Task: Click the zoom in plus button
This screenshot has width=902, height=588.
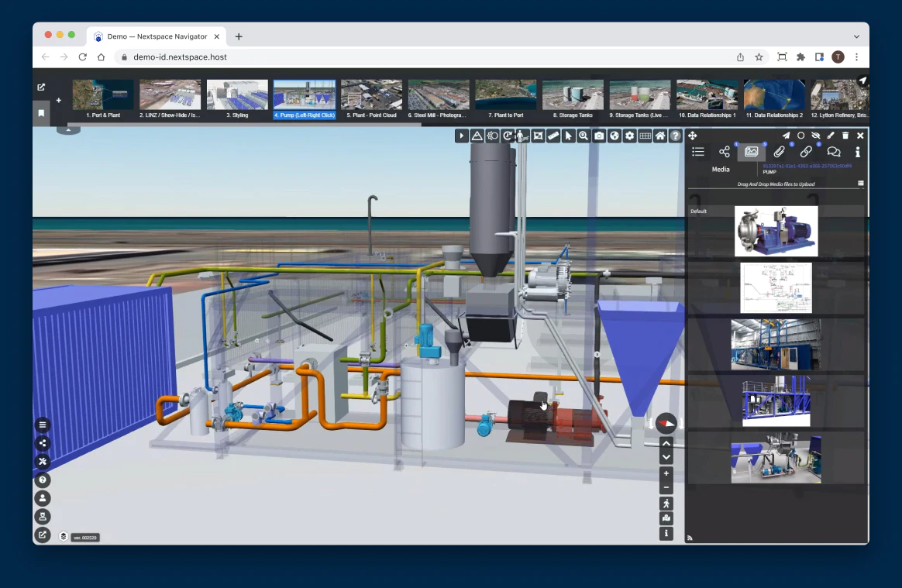Action: (666, 473)
